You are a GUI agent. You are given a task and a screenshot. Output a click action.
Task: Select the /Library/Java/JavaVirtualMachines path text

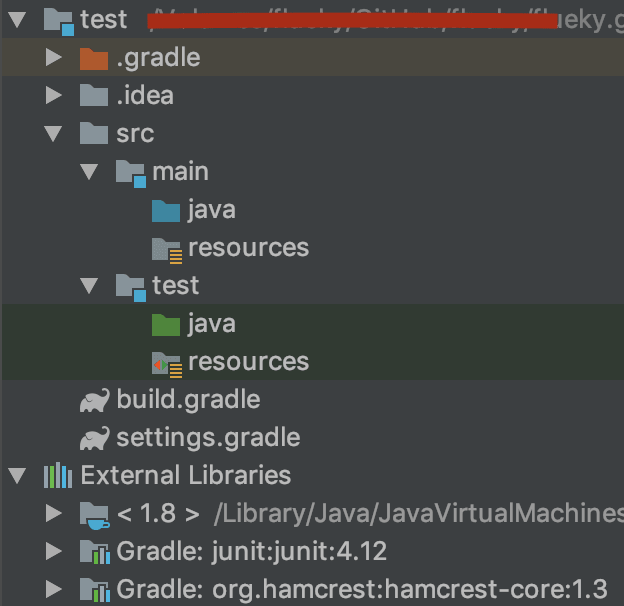pos(419,513)
